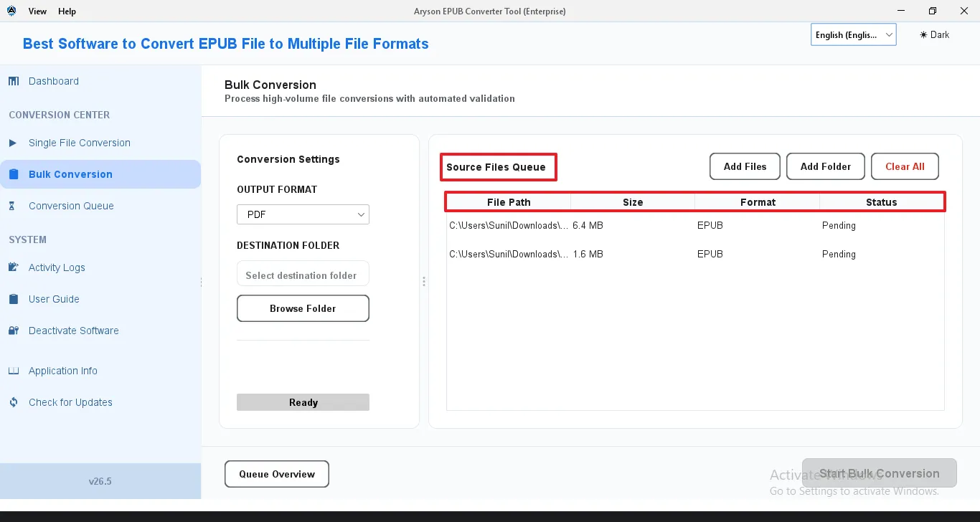The image size is (980, 522).
Task: Open the View menu
Action: tap(37, 11)
